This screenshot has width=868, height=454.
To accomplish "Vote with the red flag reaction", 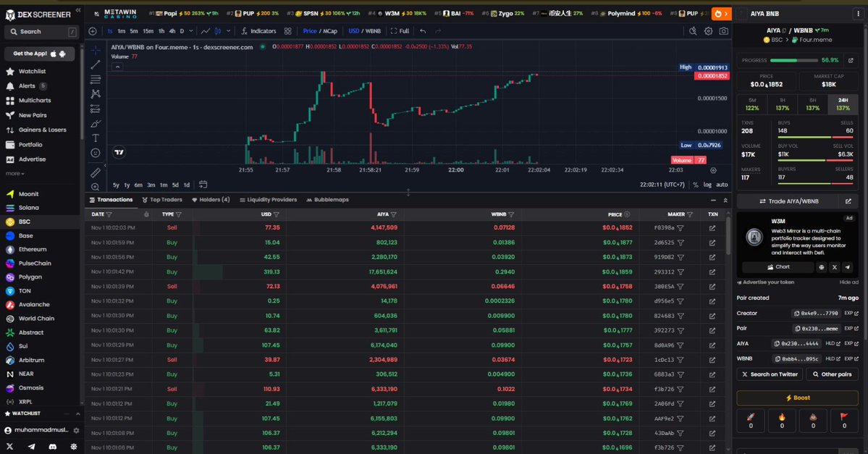I will pos(844,421).
